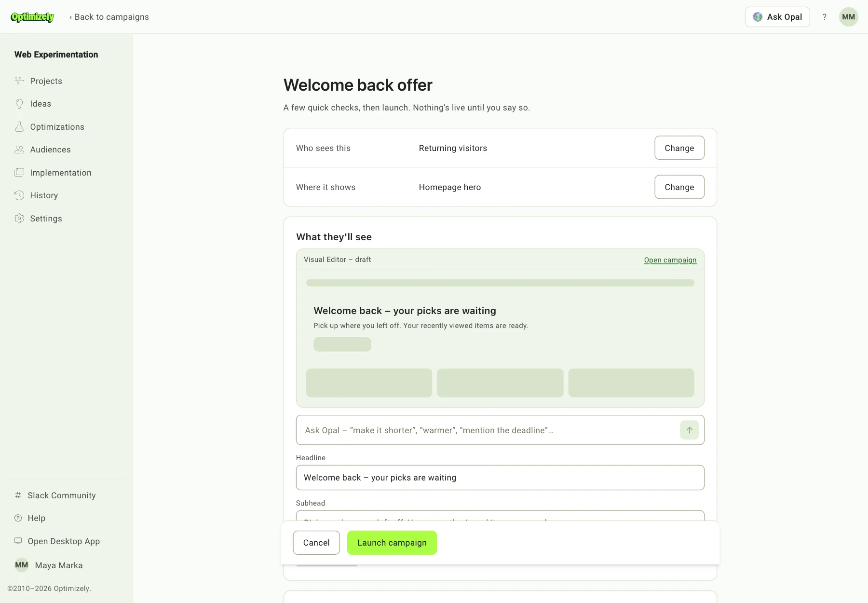This screenshot has width=868, height=603.
Task: Click the Web Experimentation heading
Action: pos(56,55)
